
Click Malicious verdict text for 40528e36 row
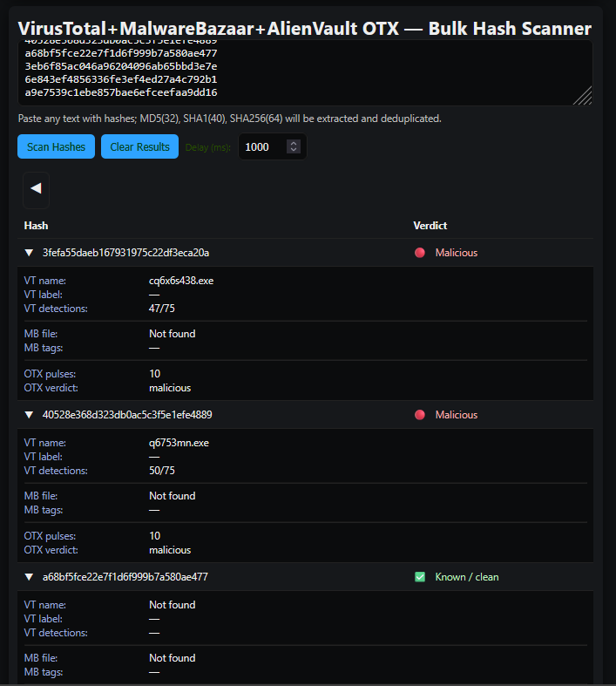(457, 415)
